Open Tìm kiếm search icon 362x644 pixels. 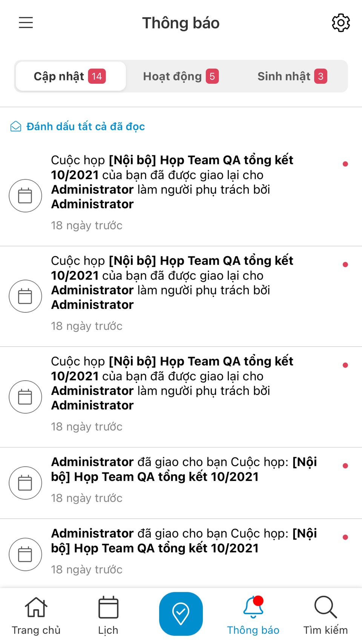[325, 608]
